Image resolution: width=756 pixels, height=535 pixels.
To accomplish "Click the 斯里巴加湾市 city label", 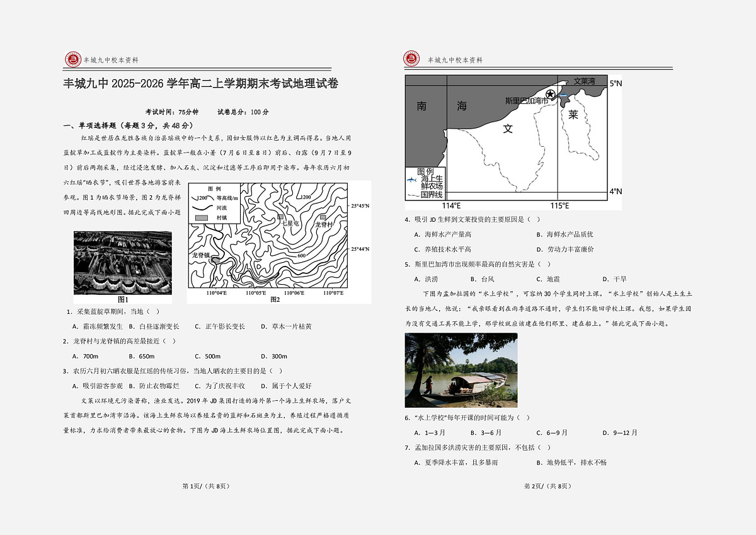I will click(x=526, y=100).
